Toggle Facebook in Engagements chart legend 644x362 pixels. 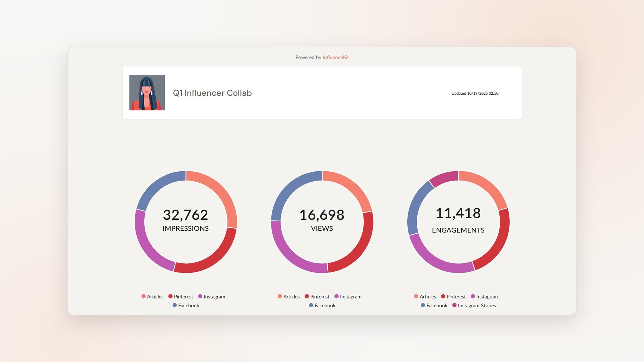[434, 305]
